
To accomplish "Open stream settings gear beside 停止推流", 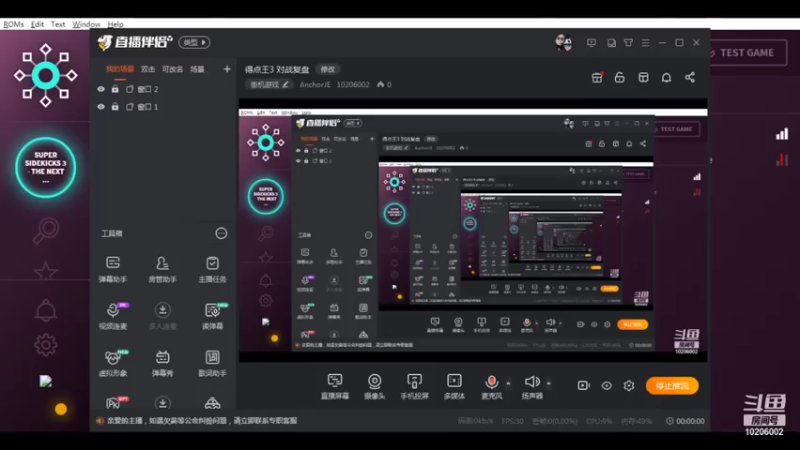I will pos(629,386).
